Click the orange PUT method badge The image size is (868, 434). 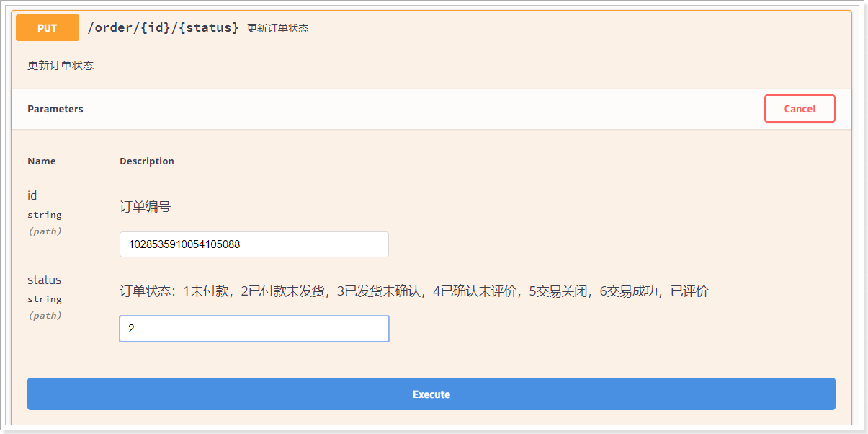[x=48, y=28]
